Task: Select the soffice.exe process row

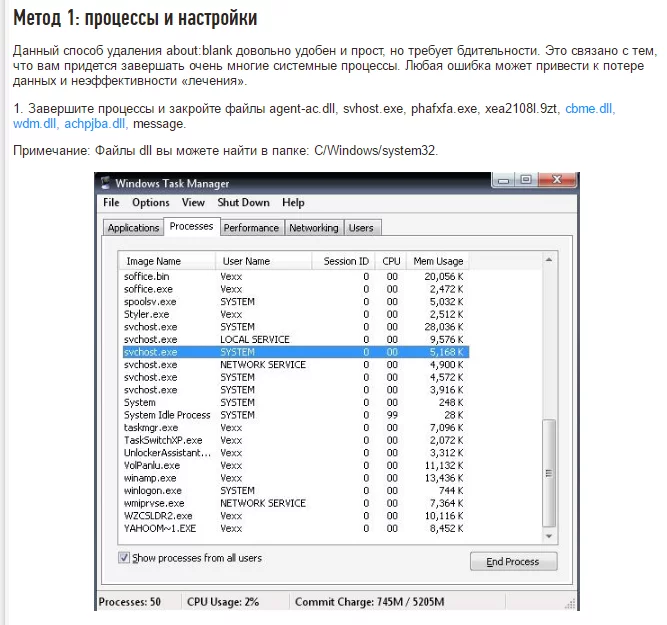Action: [294, 289]
